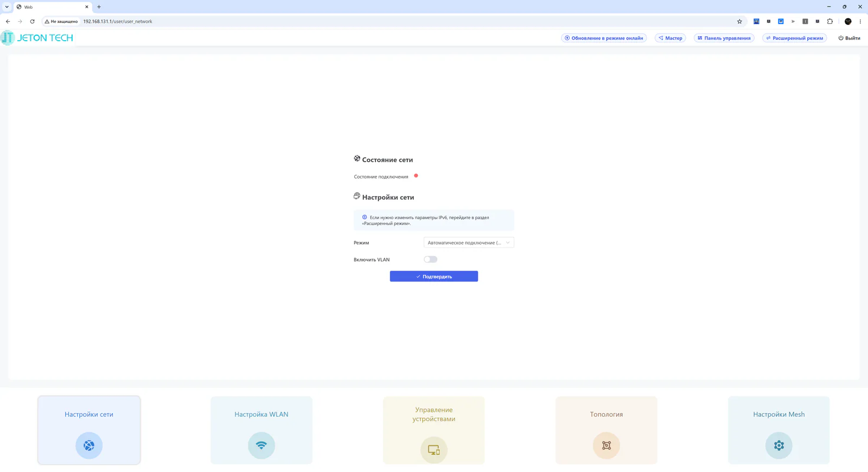Viewport: 868px width, 472px height.
Task: Click the Wi-Fi icon in WLAN card
Action: click(261, 445)
